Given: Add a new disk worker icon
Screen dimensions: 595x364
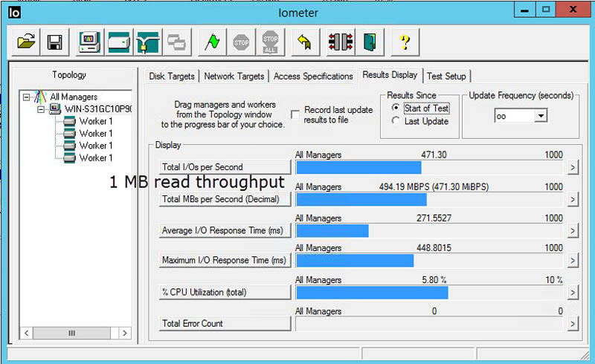Looking at the screenshot, I should [119, 42].
